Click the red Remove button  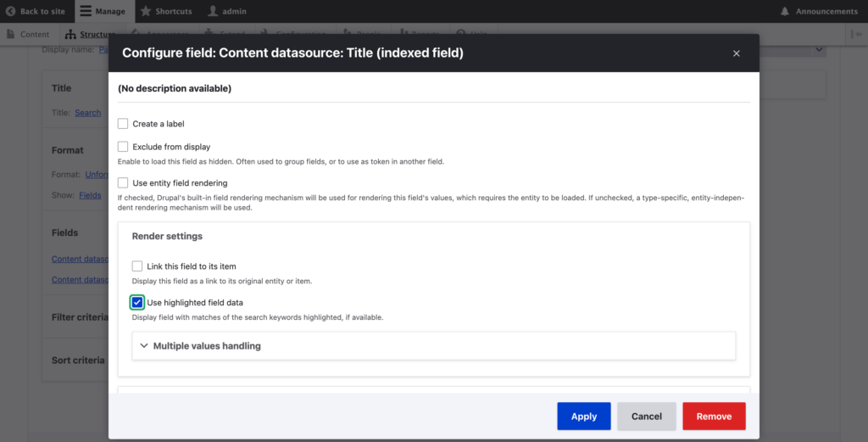714,417
